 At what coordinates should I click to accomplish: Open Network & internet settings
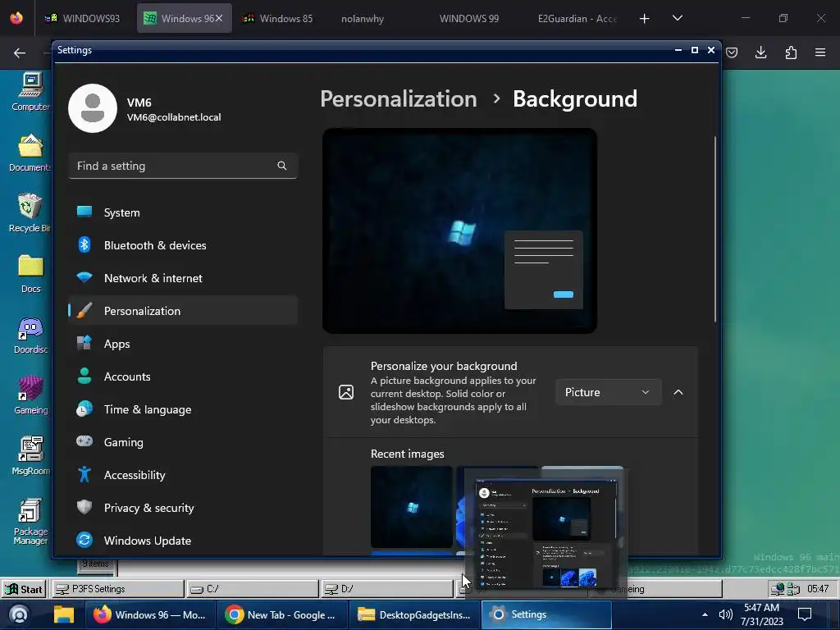183,278
